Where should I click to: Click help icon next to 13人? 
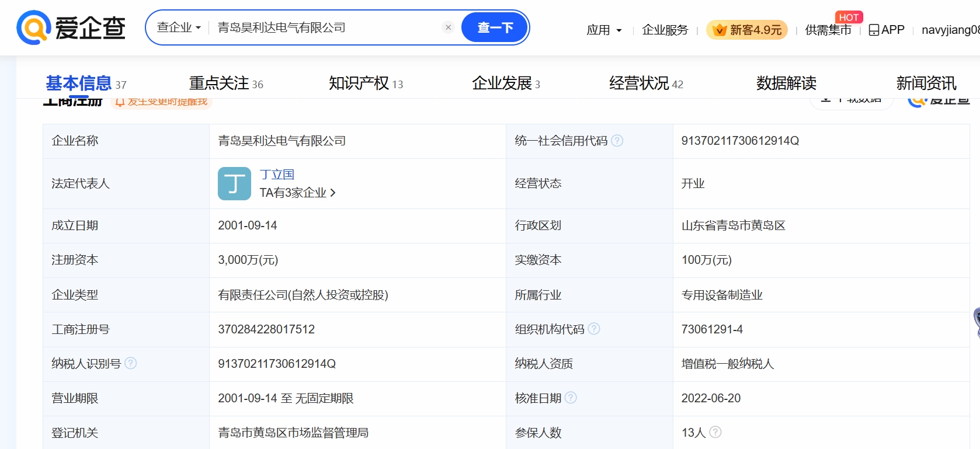715,432
